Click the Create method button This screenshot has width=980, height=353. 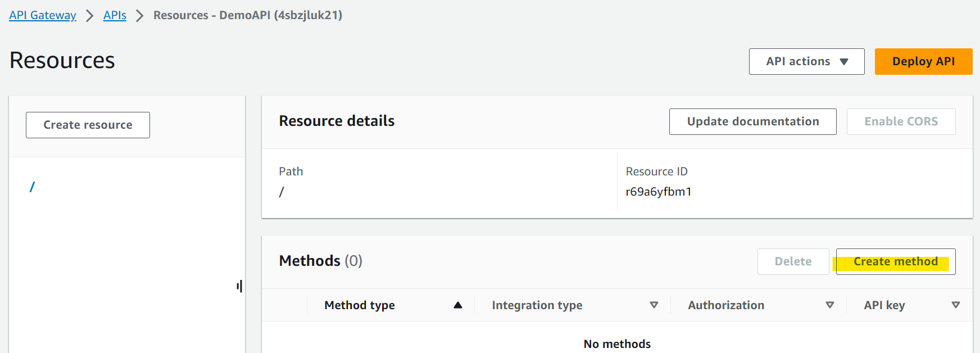896,261
